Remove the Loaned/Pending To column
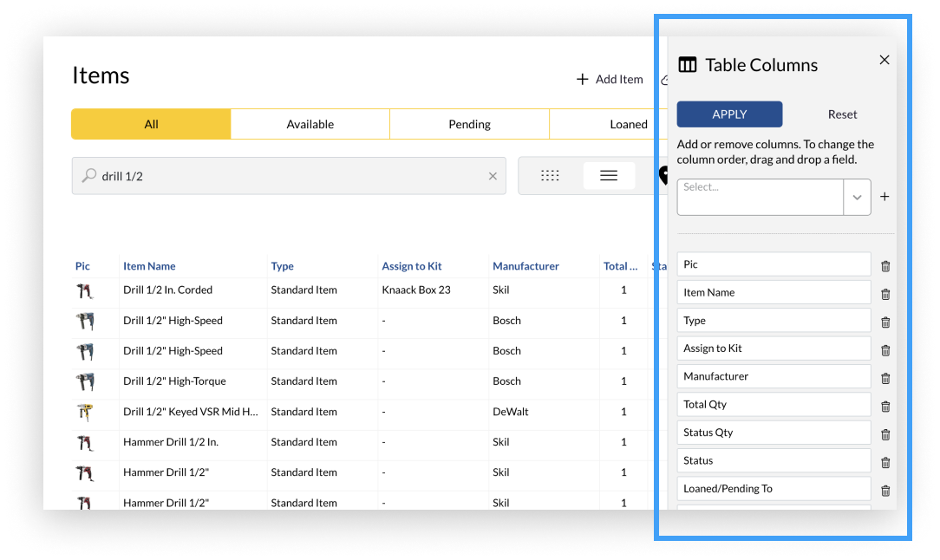 point(885,490)
